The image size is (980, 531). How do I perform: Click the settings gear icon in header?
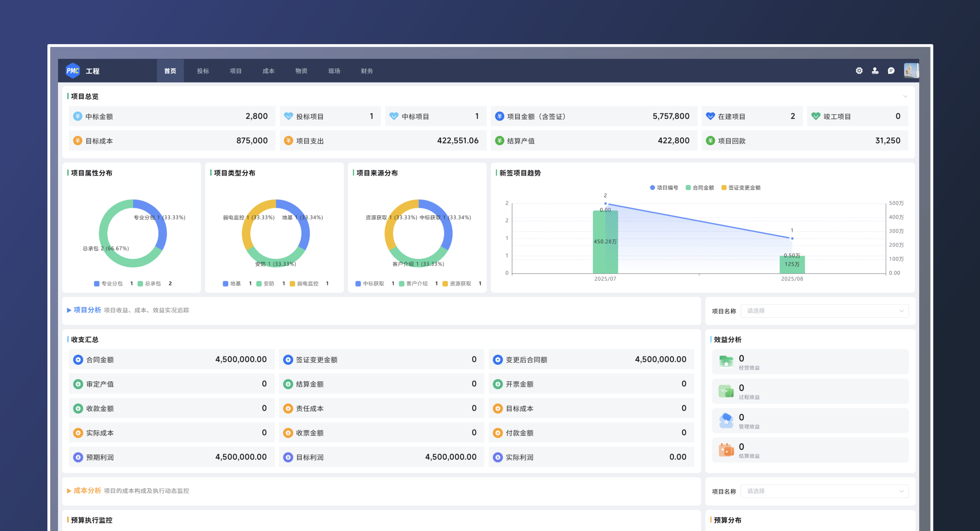click(859, 71)
